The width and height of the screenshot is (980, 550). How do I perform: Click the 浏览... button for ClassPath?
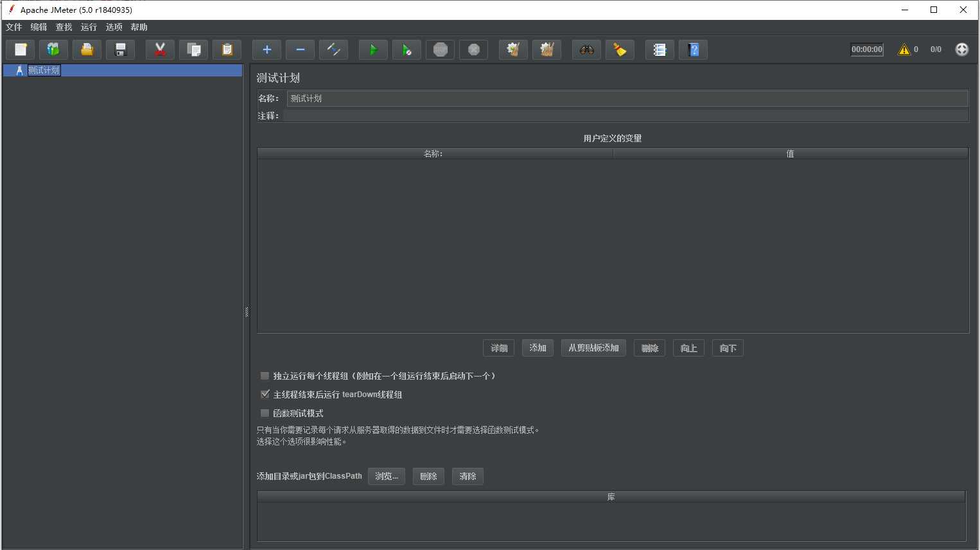pos(387,476)
